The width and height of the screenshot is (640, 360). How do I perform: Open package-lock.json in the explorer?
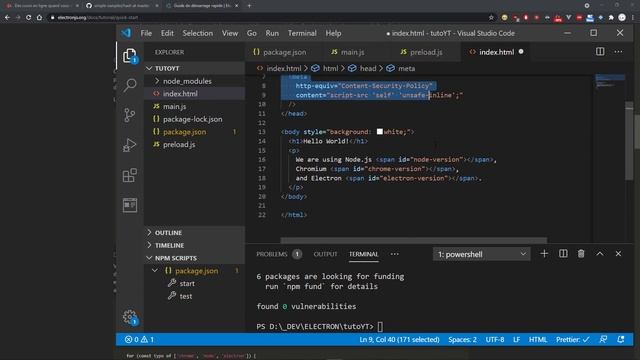pos(194,119)
